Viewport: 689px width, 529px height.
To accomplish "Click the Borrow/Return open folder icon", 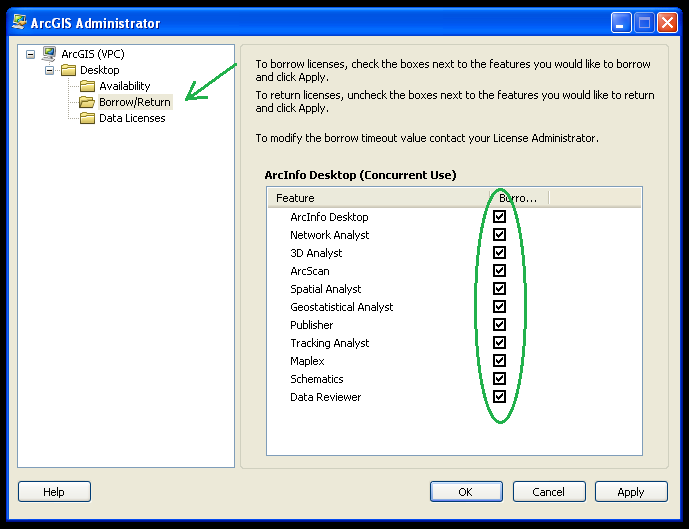I will point(87,102).
